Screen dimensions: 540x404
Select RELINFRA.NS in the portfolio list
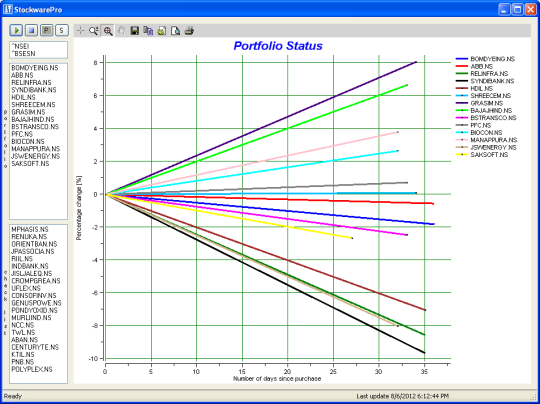31,83
